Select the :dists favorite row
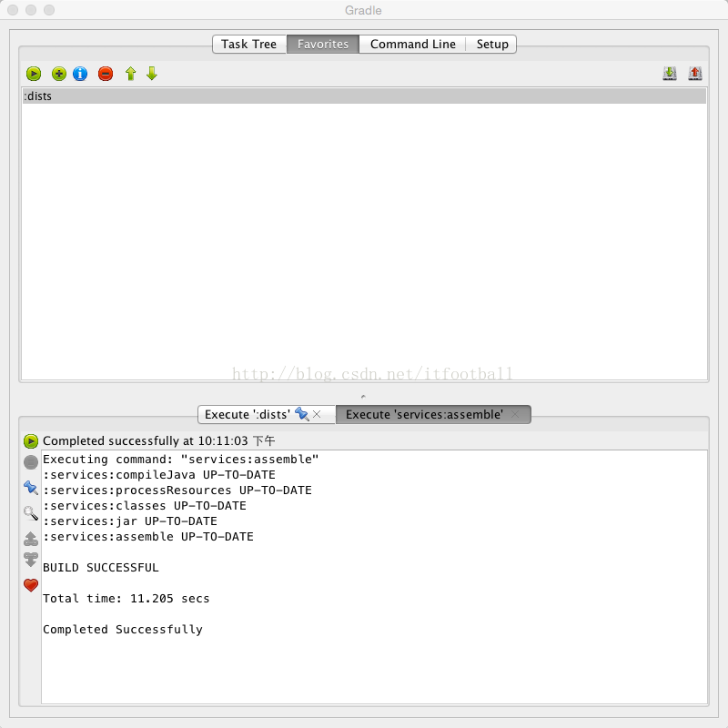The width and height of the screenshot is (728, 728). point(364,96)
